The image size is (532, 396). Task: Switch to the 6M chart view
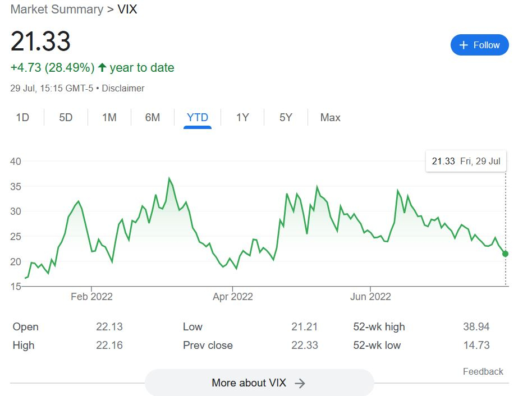[x=153, y=117]
